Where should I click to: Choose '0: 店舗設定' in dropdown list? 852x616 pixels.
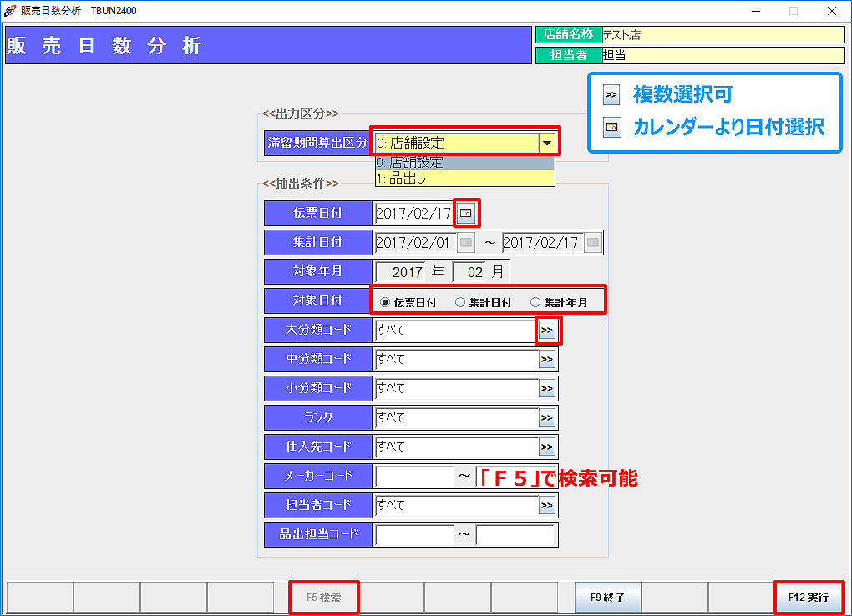click(x=464, y=163)
